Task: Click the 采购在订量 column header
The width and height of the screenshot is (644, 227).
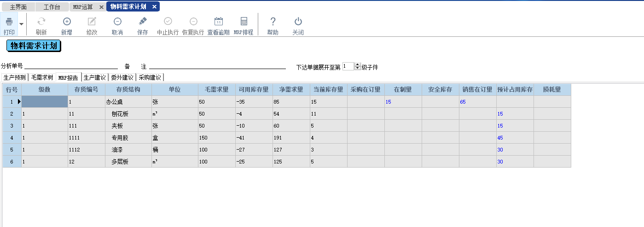Action: [x=366, y=89]
